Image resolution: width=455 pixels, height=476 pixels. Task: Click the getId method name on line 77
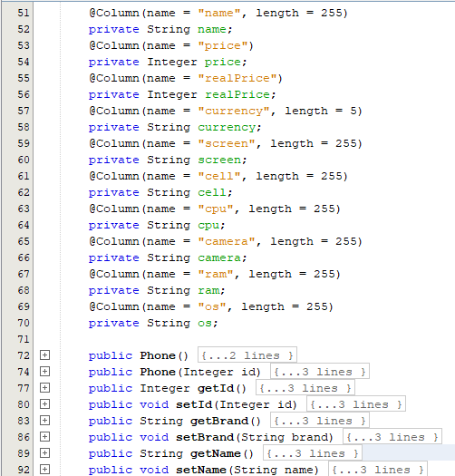[x=216, y=388]
